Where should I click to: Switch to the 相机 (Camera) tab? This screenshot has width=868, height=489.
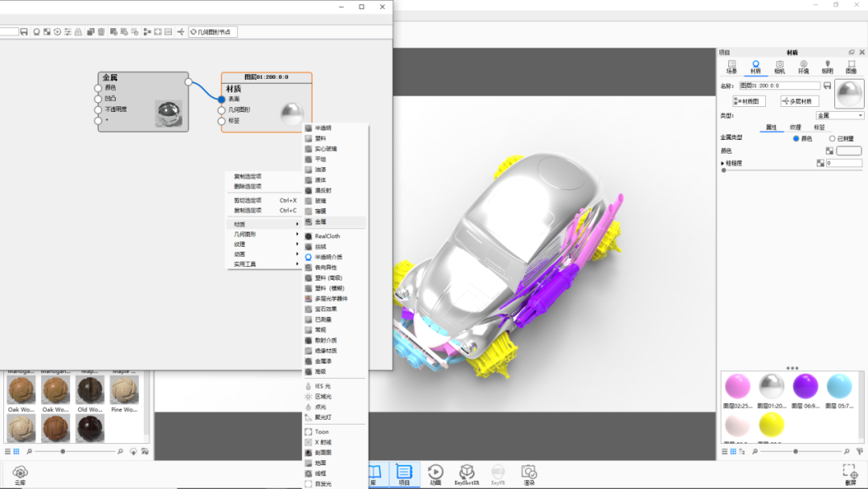click(780, 67)
